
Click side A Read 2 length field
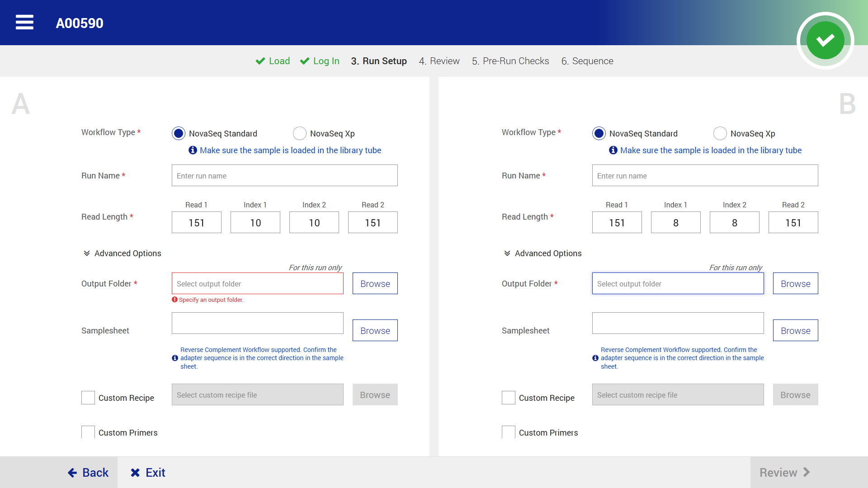pyautogui.click(x=373, y=222)
